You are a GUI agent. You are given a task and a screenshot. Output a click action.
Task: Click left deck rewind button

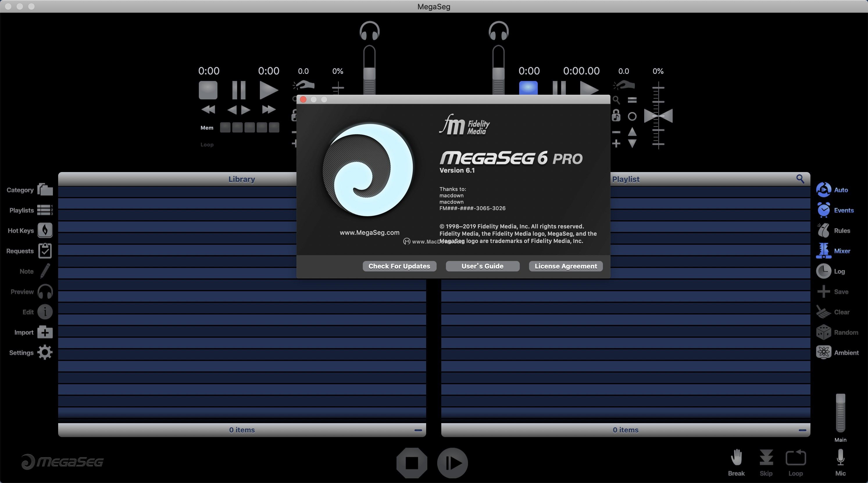click(208, 109)
